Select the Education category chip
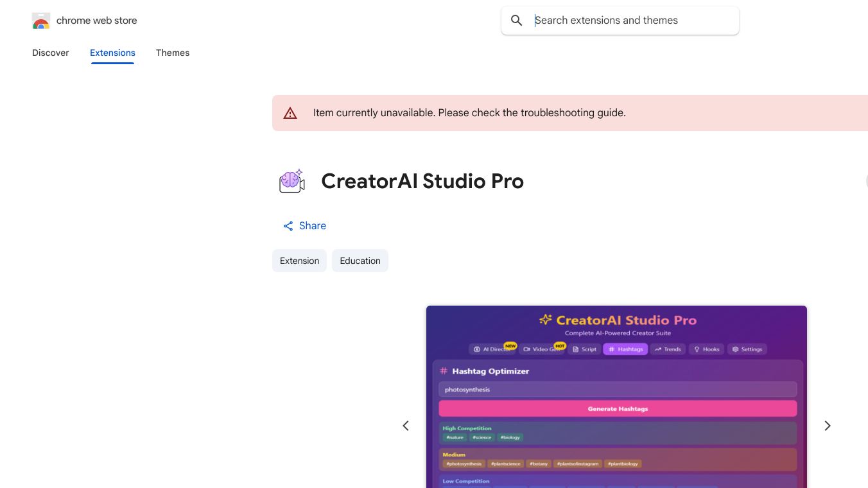 (x=360, y=261)
